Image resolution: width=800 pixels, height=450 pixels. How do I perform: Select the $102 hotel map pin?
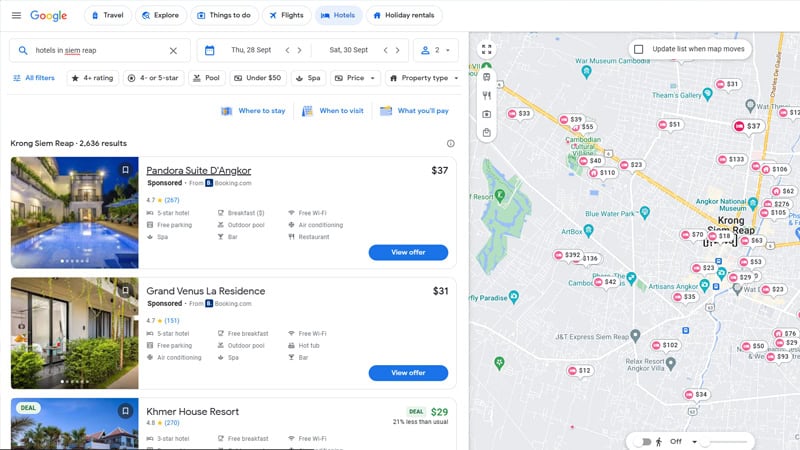click(665, 345)
